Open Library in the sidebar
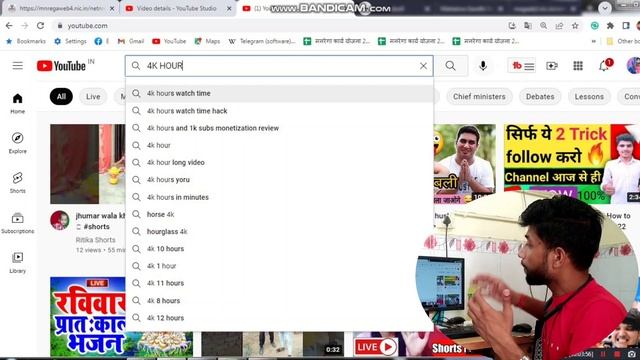 pos(18,262)
